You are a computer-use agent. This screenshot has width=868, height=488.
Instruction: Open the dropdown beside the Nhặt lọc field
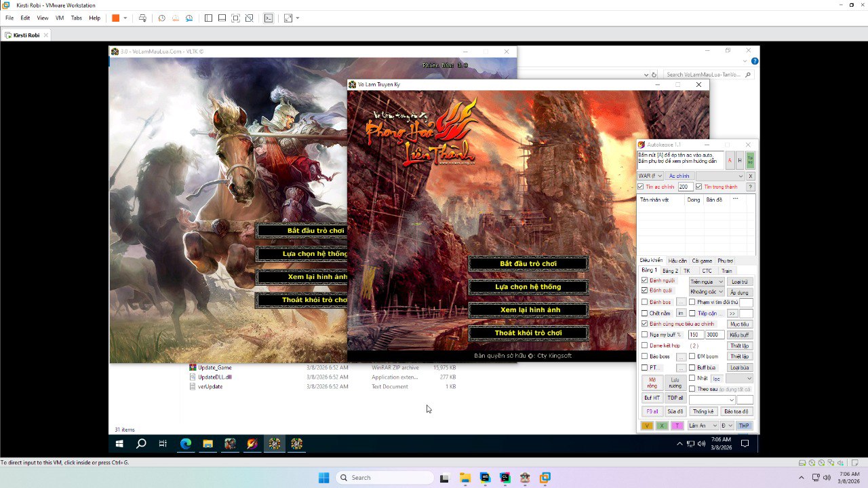[739, 378]
